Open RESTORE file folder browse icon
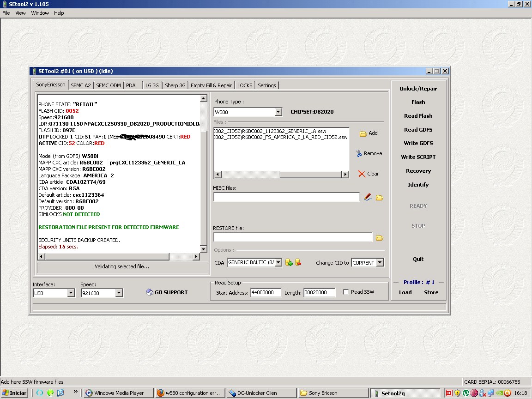 [379, 238]
